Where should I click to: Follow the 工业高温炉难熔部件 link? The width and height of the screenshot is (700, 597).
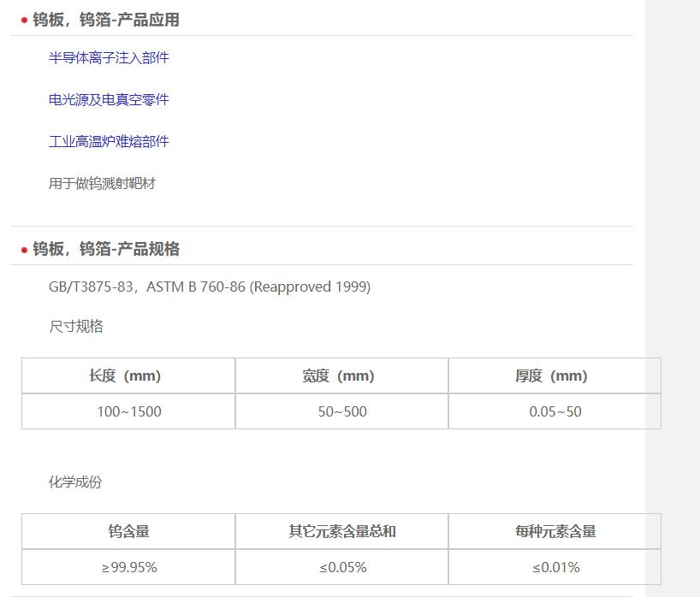click(x=109, y=141)
